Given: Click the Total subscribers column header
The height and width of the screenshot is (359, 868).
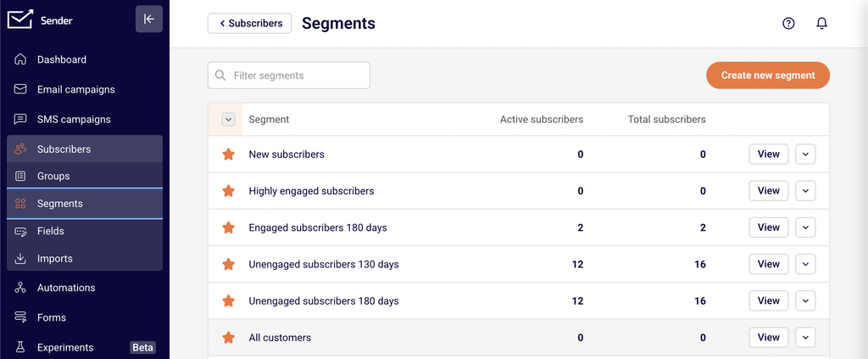Looking at the screenshot, I should (x=666, y=119).
